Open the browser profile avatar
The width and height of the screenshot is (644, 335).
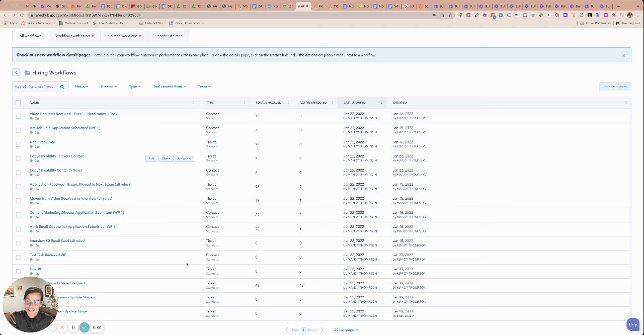click(630, 15)
